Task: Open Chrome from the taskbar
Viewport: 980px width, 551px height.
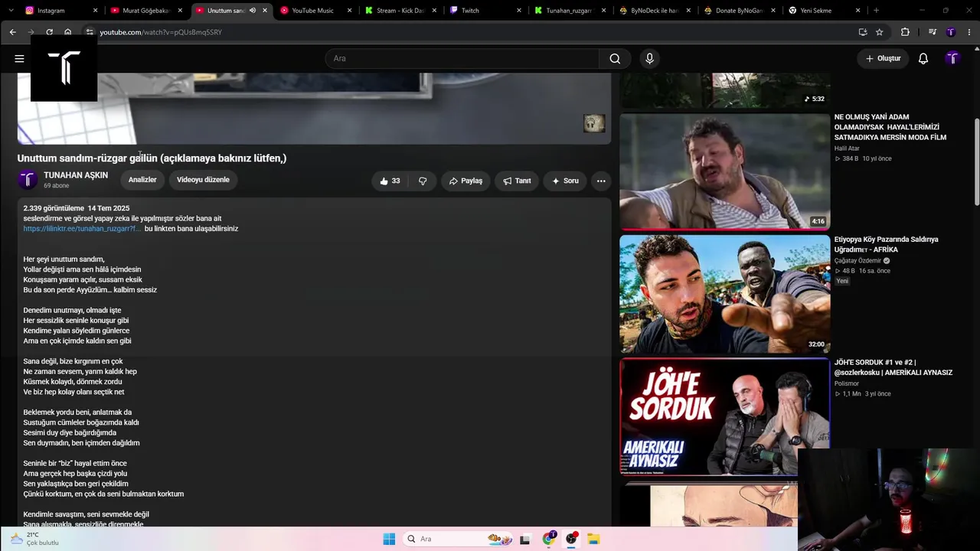Action: pyautogui.click(x=549, y=539)
